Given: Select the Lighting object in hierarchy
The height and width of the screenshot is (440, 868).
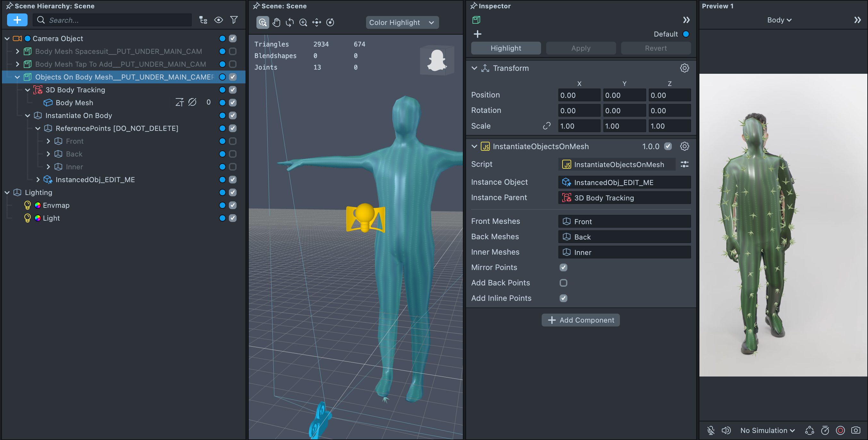Looking at the screenshot, I should point(38,192).
